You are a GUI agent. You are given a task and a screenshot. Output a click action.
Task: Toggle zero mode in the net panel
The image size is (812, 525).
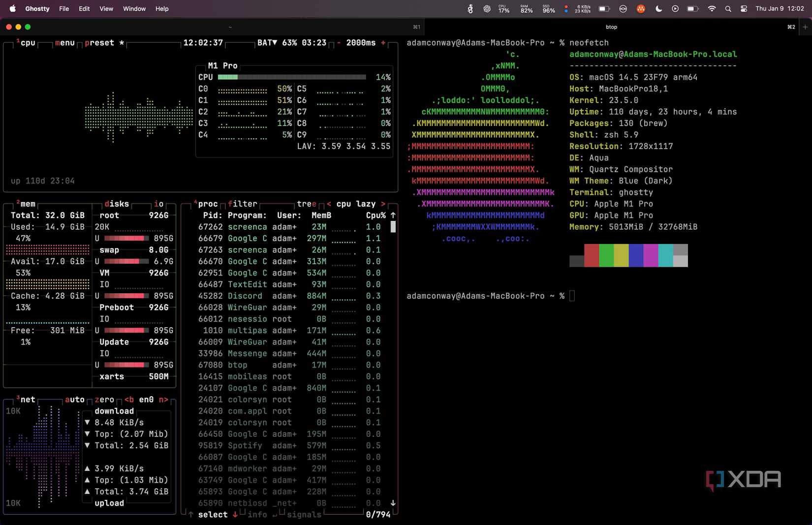tap(103, 400)
